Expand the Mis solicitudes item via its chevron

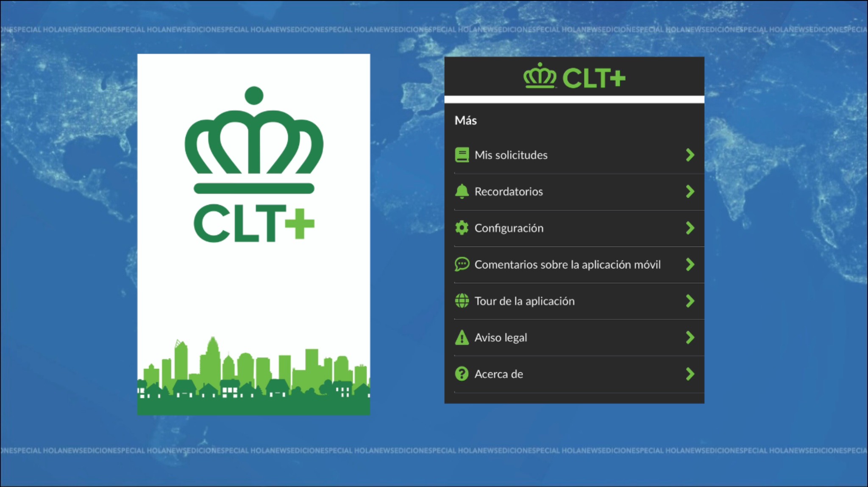(690, 155)
